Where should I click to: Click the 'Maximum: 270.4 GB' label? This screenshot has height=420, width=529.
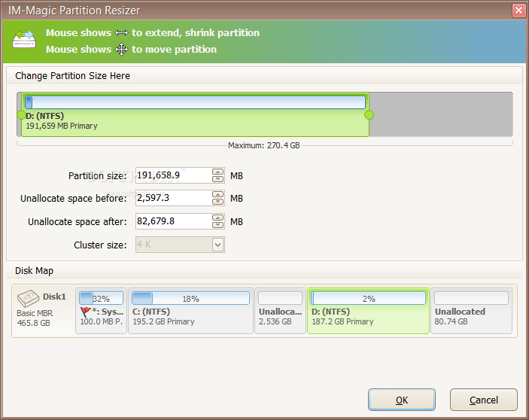click(x=264, y=145)
